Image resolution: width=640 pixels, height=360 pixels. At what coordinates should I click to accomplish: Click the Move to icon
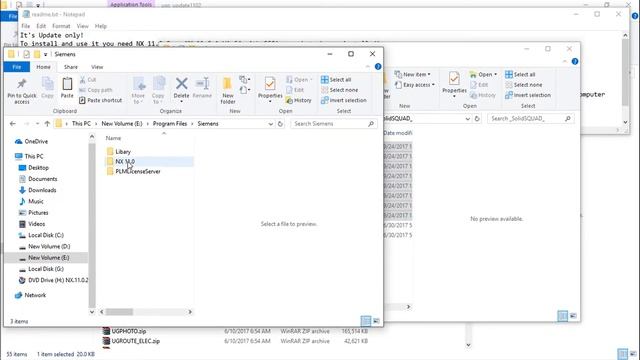(139, 84)
